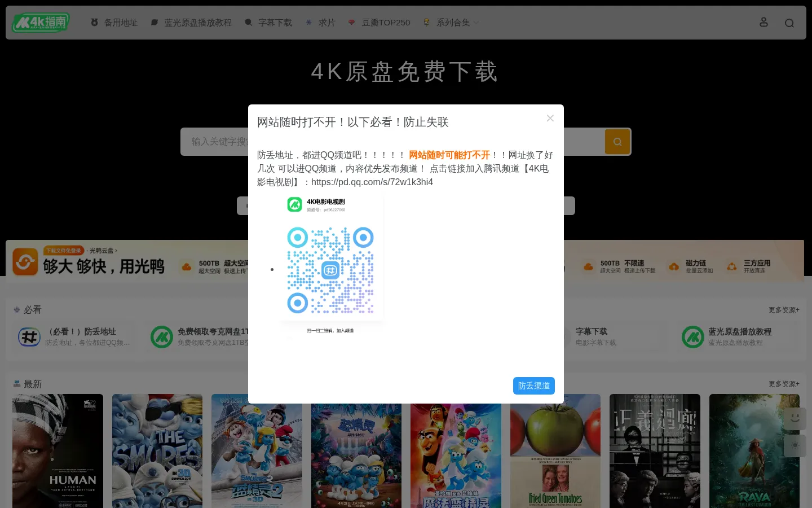Toggle the light/dark theme sun button
Screen dimensions: 812x508
795,445
